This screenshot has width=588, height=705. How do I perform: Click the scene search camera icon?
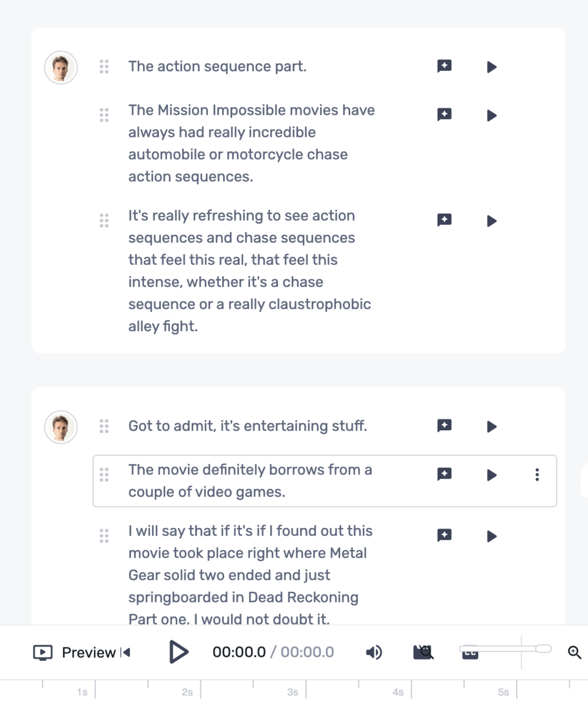pos(424,652)
